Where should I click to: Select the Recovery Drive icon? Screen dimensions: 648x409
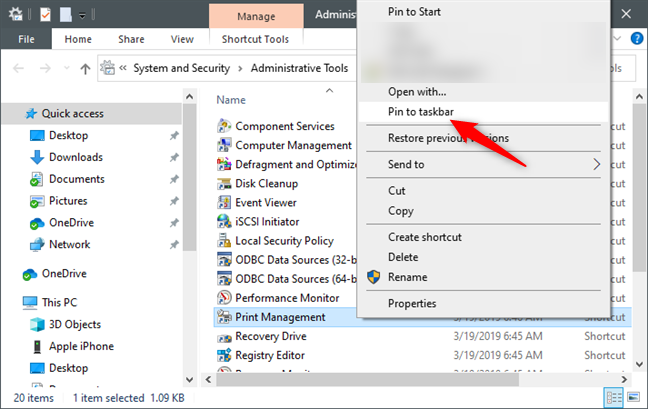(x=224, y=337)
